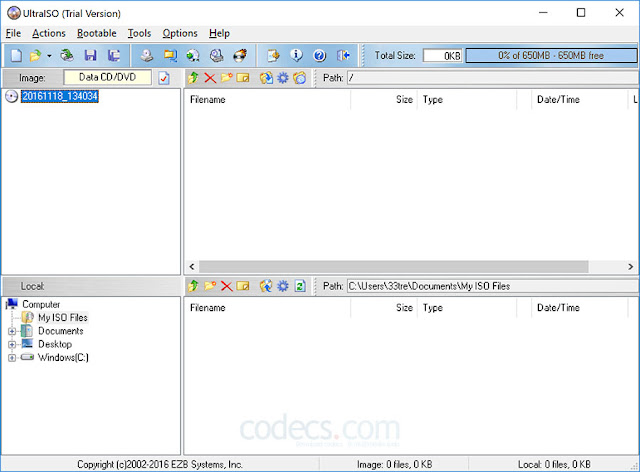Click the Convert image icon
This screenshot has height=472, width=640.
193,55
